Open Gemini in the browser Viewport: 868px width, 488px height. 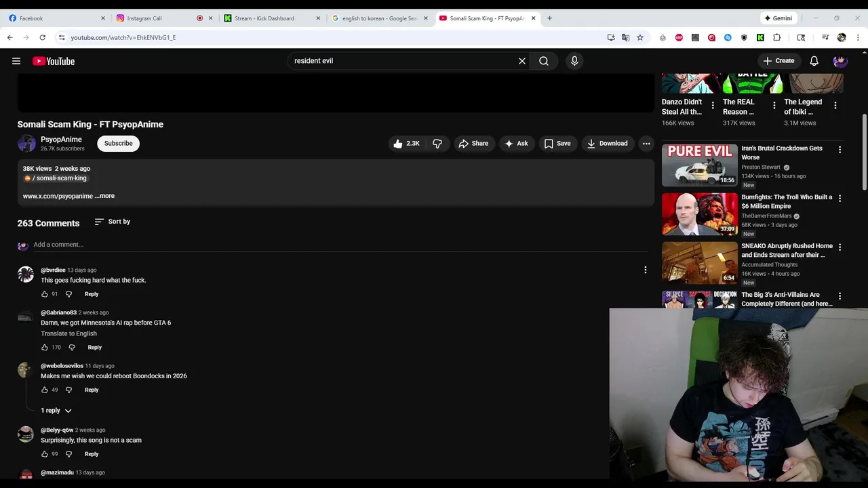tap(778, 18)
